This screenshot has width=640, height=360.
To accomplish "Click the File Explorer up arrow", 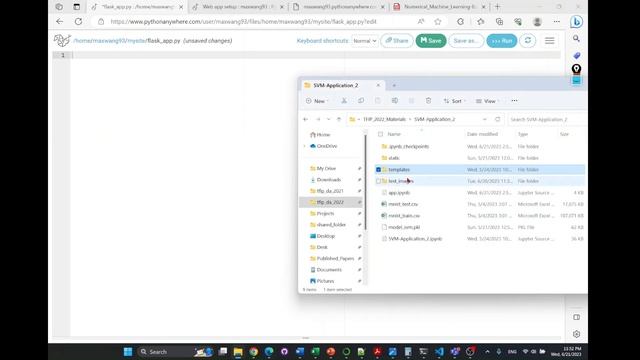I will pos(339,119).
